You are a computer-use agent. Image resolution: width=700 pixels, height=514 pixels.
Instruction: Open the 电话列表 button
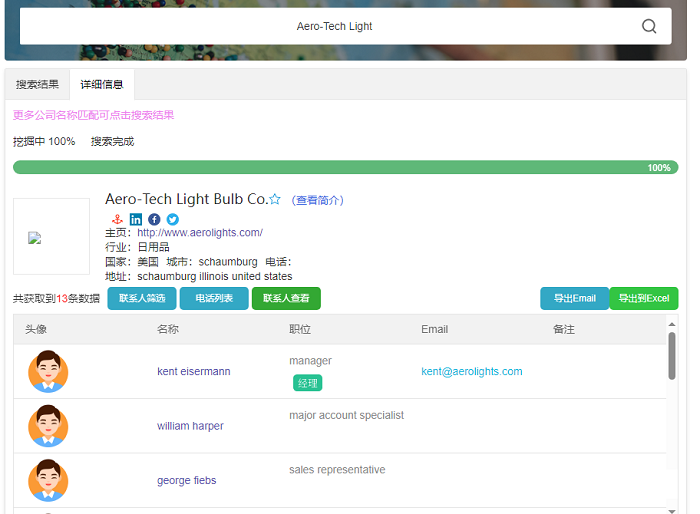pyautogui.click(x=214, y=298)
